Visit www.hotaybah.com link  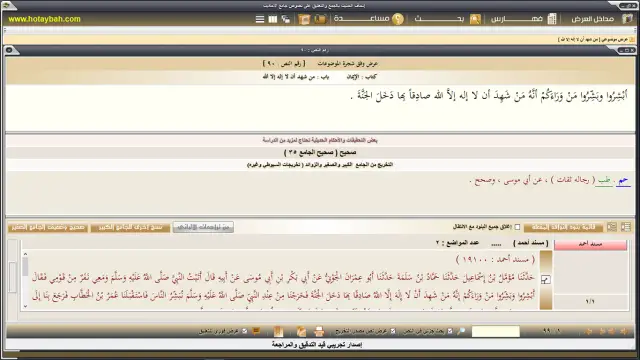pyautogui.click(x=44, y=19)
